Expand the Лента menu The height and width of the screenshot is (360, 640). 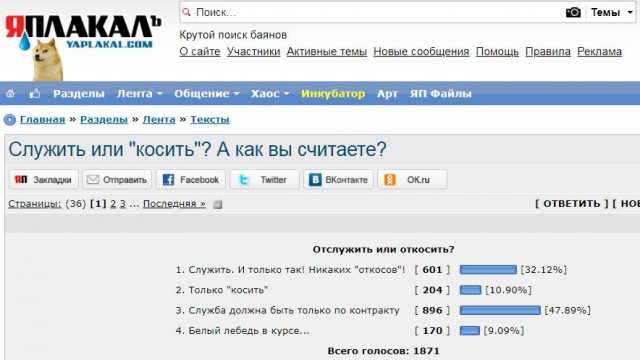pos(140,93)
